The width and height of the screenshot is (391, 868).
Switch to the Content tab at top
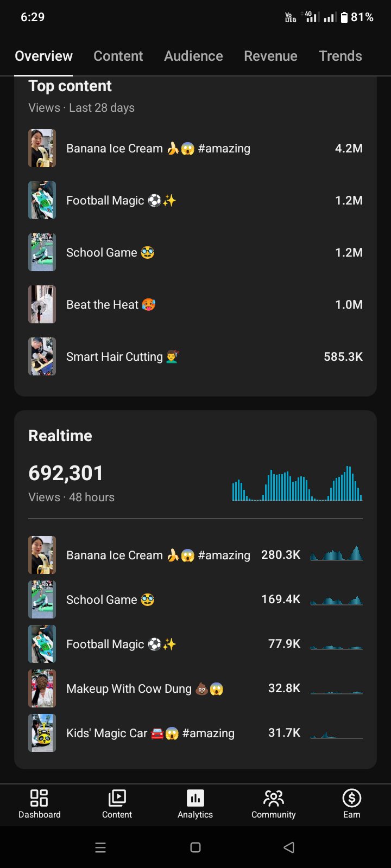[118, 56]
